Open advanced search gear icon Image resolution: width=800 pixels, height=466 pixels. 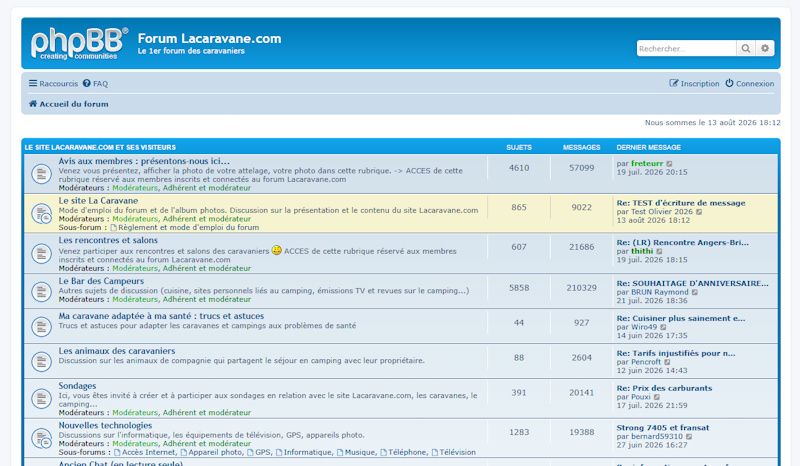click(x=765, y=48)
